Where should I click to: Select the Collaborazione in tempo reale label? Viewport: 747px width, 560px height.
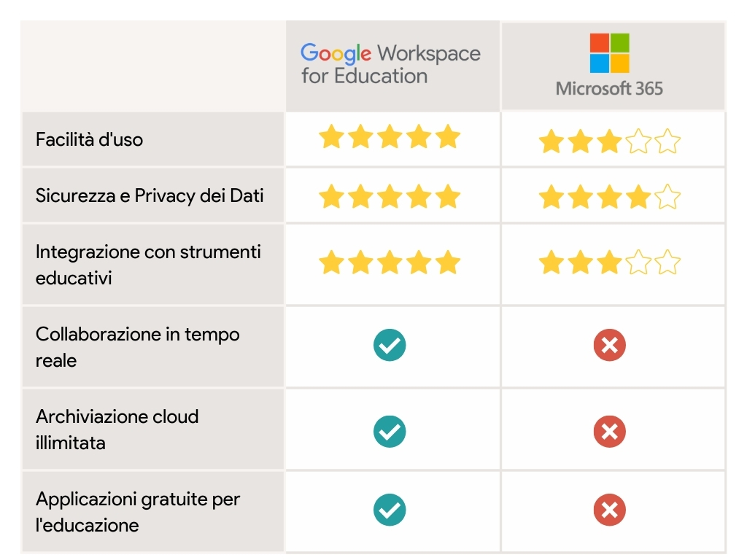137,347
